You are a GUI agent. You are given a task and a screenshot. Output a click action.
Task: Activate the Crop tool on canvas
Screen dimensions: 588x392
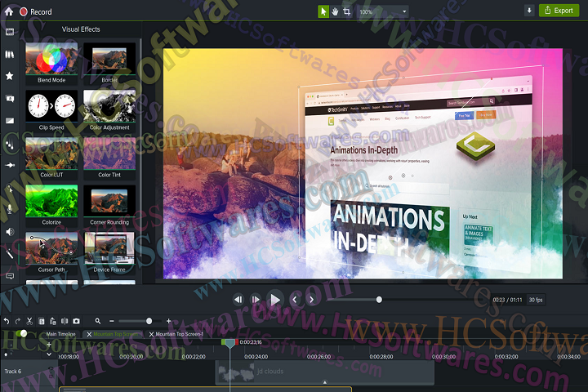tap(347, 11)
